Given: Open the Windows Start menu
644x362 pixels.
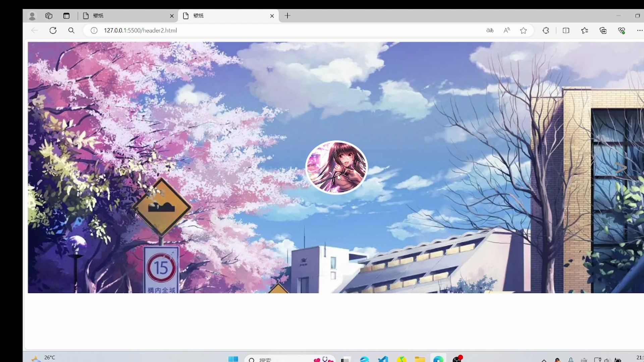Looking at the screenshot, I should pos(233,359).
